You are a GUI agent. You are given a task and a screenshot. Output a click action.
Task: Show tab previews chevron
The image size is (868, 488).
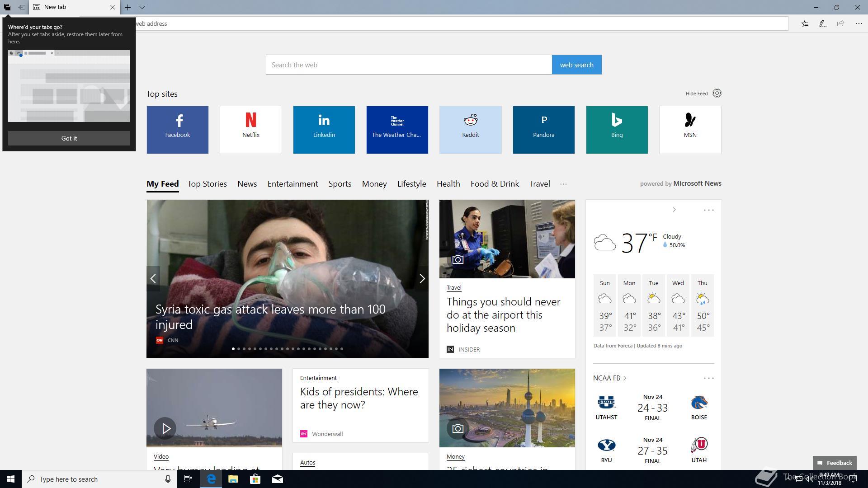tap(142, 7)
